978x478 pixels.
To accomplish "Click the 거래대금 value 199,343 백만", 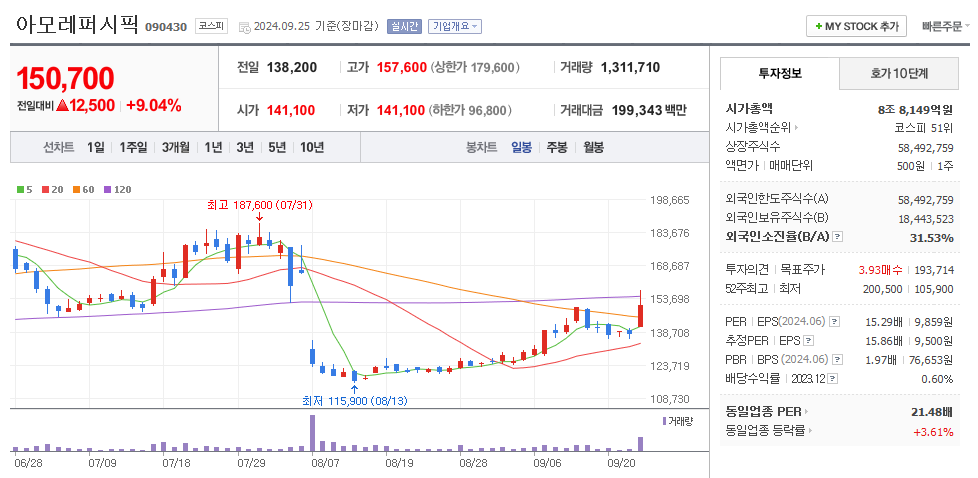I will point(647,110).
